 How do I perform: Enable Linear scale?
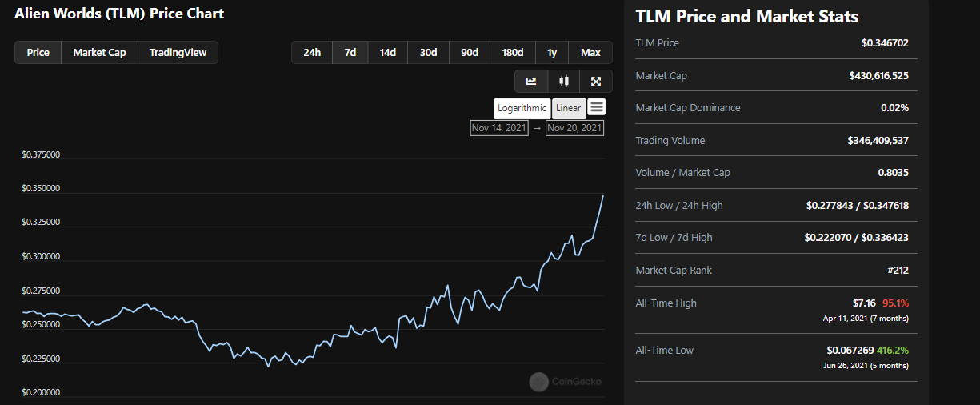[569, 108]
